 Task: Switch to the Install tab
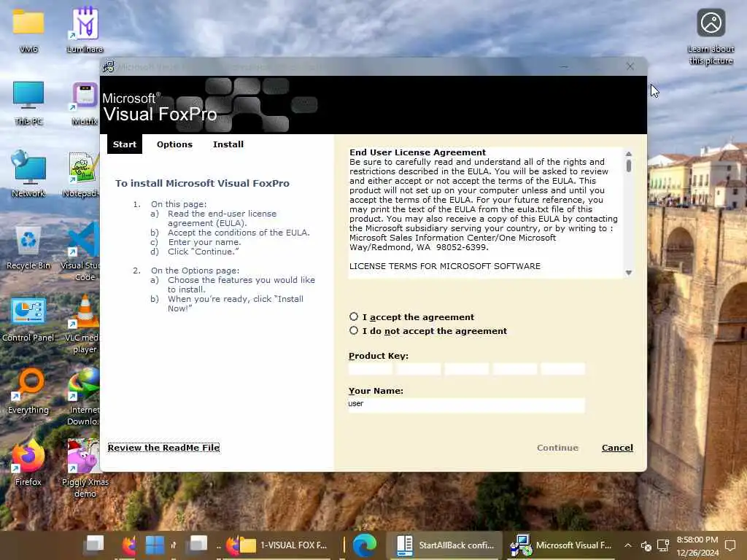[x=228, y=144]
